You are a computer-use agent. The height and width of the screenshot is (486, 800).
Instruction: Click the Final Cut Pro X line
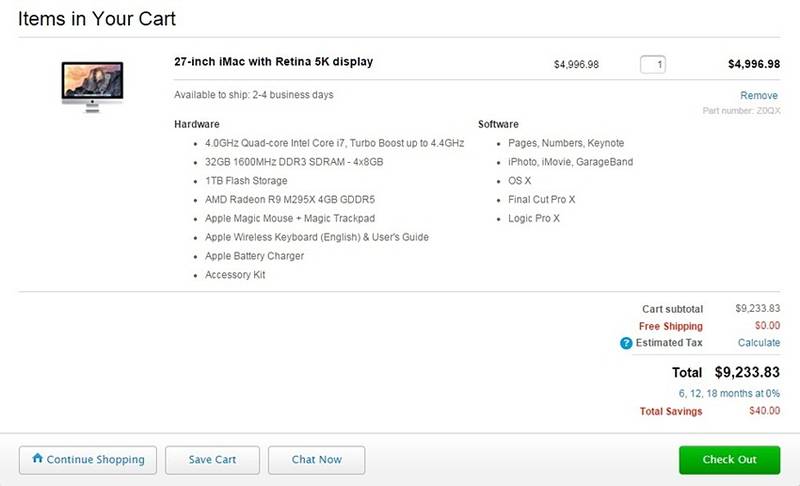pos(541,199)
